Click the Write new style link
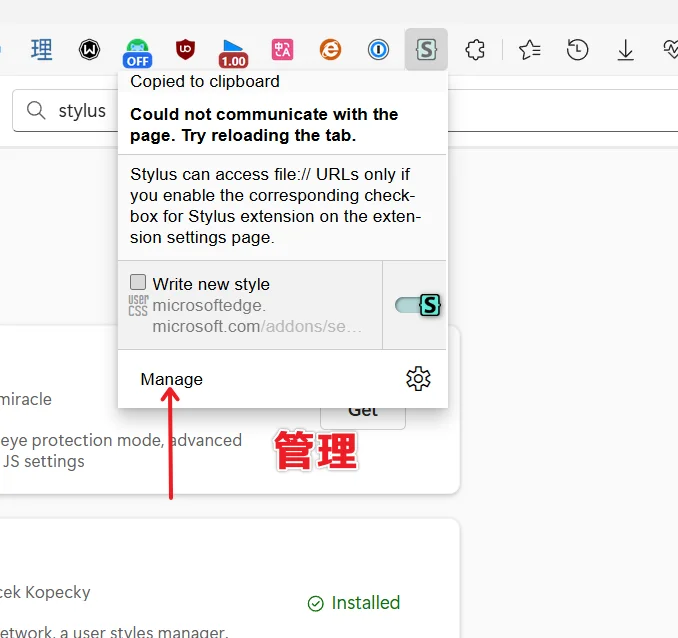The height and width of the screenshot is (638, 678). tap(211, 284)
